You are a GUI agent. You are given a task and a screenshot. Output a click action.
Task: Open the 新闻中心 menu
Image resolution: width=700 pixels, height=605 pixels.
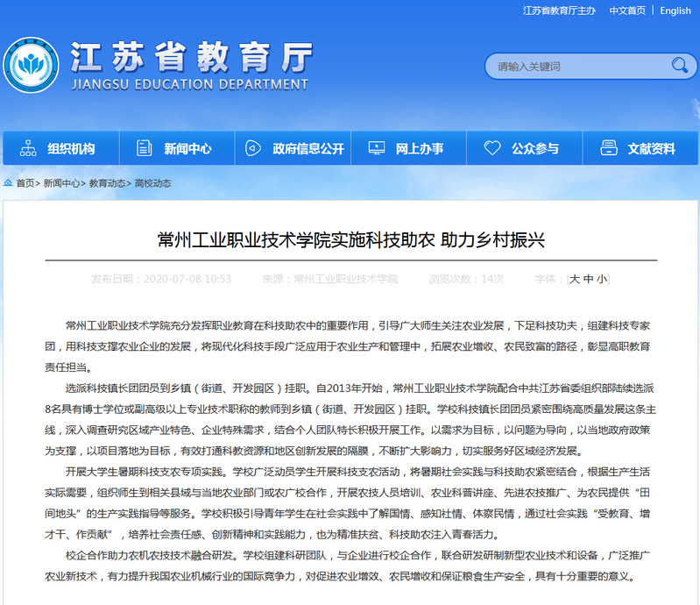point(177,148)
